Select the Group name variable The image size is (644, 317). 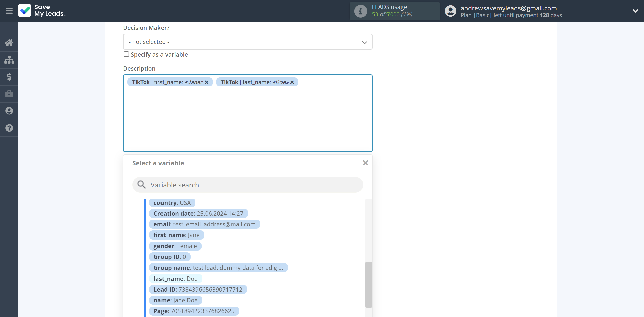coord(218,268)
